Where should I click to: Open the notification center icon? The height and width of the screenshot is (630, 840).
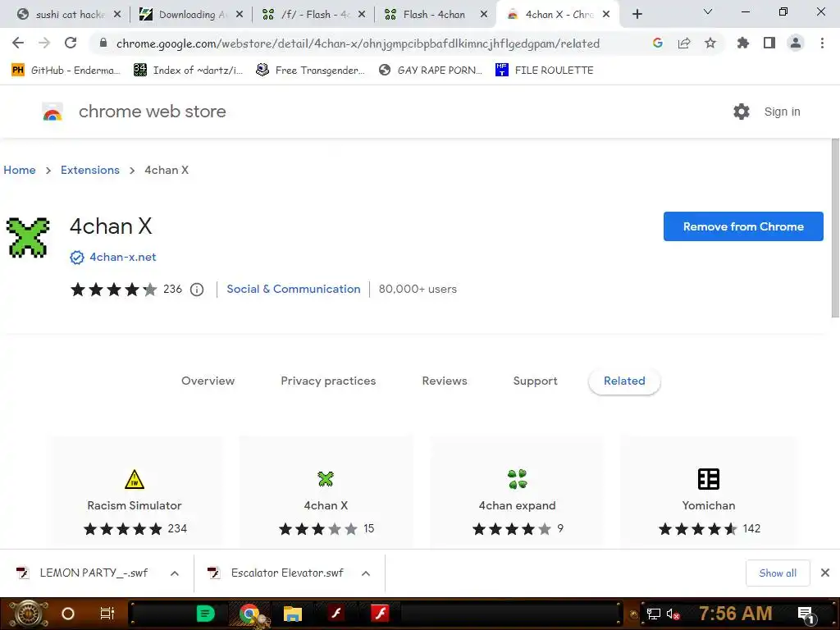[x=806, y=614]
